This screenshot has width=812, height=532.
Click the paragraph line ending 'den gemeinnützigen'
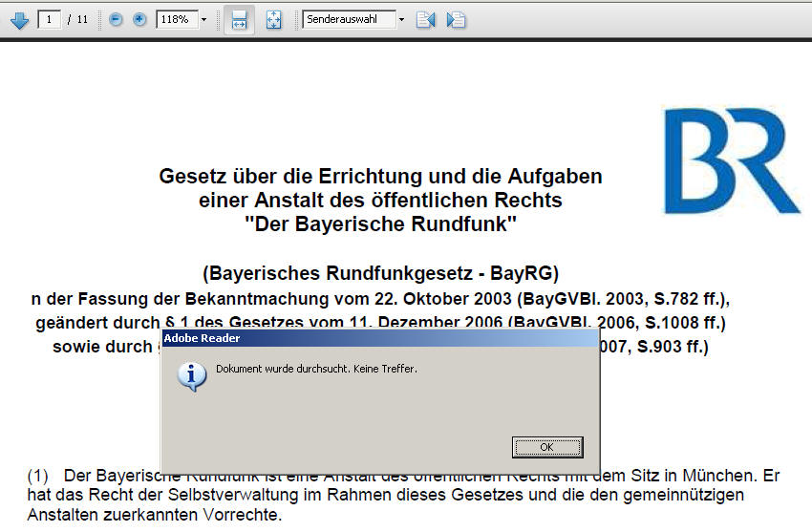click(x=386, y=495)
